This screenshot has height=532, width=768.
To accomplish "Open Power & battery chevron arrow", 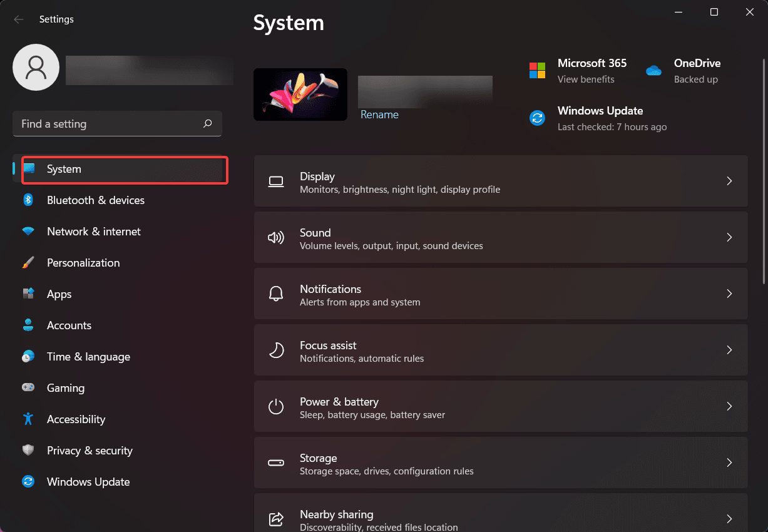I will pyautogui.click(x=729, y=407).
